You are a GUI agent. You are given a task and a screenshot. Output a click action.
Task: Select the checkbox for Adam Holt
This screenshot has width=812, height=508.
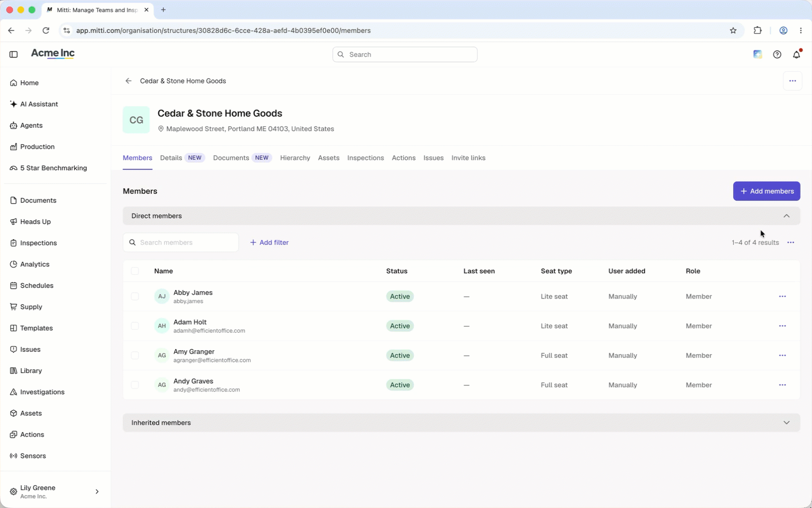click(x=135, y=326)
